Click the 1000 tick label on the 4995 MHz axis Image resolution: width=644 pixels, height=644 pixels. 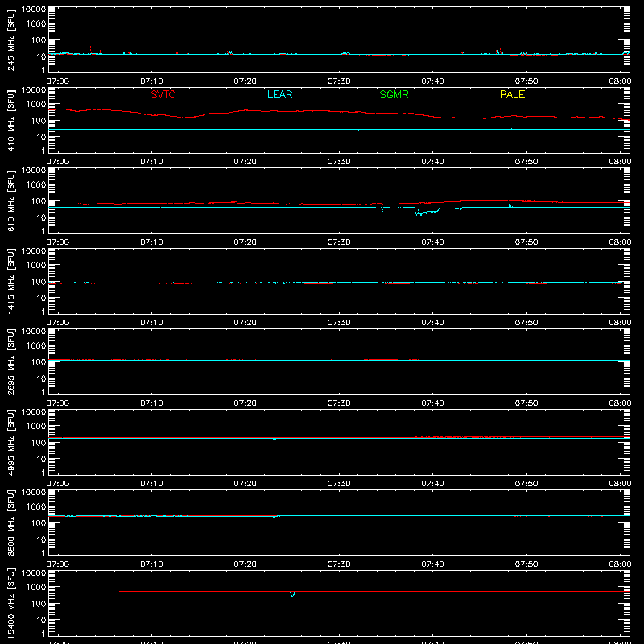36,427
